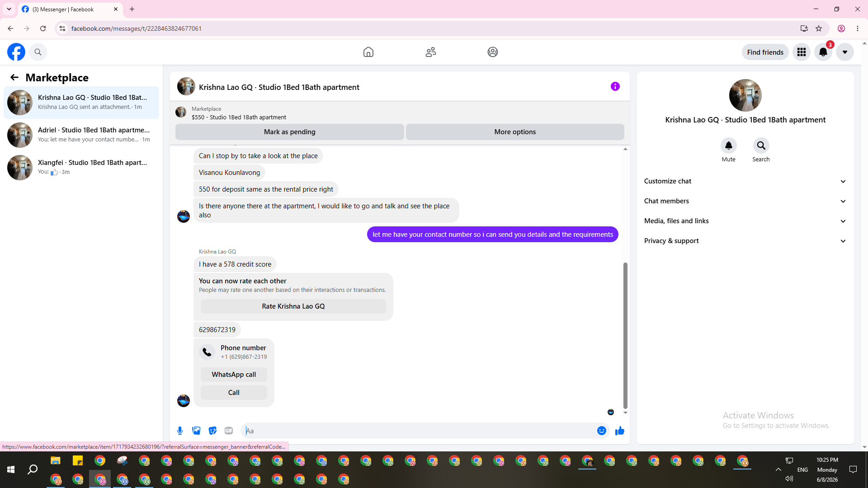The height and width of the screenshot is (488, 868).
Task: Go back from Marketplace using arrow
Action: pyautogui.click(x=14, y=77)
